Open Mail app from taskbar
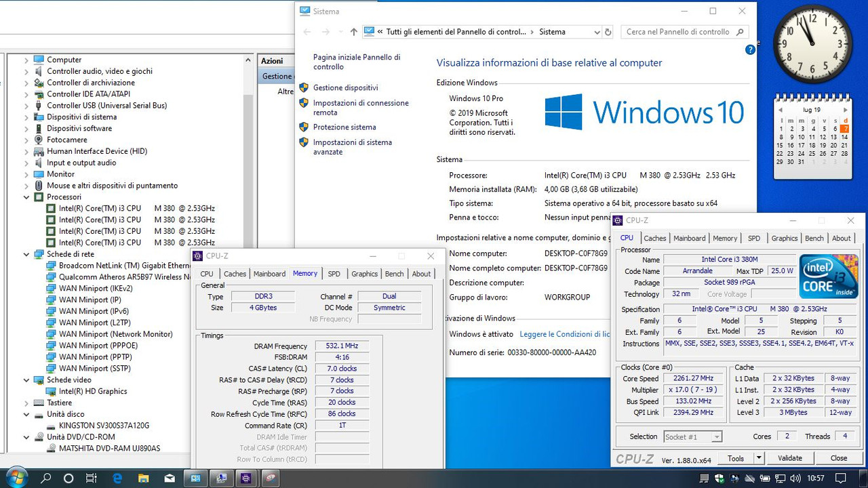Image resolution: width=868 pixels, height=488 pixels. pyautogui.click(x=169, y=479)
